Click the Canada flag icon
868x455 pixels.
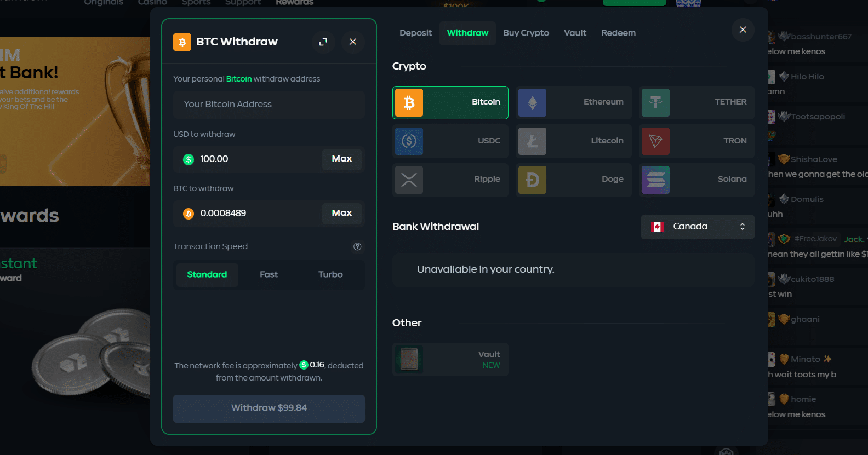coord(657,227)
